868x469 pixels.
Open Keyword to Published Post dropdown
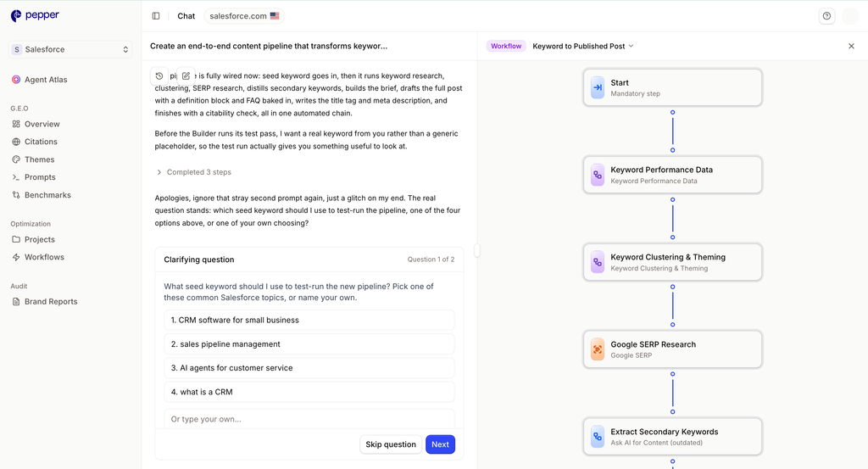tap(583, 46)
